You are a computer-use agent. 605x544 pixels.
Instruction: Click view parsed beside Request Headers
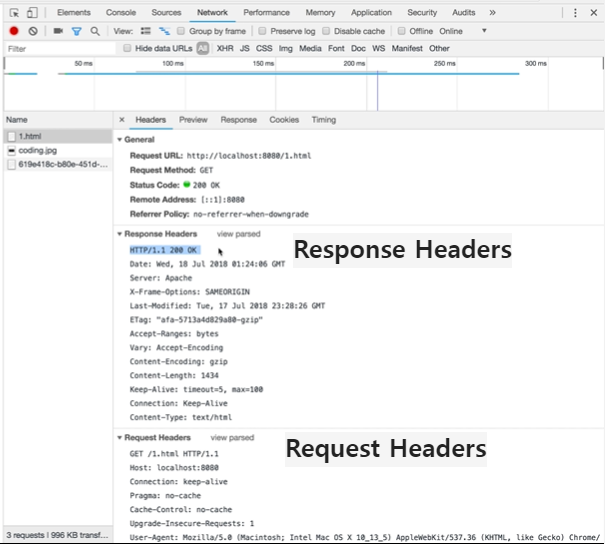(x=232, y=438)
